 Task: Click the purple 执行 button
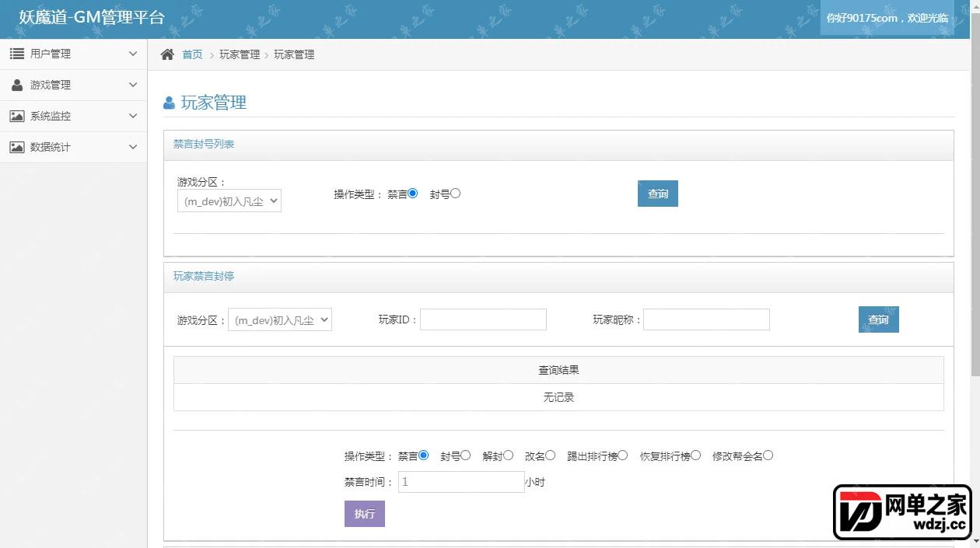tap(365, 514)
